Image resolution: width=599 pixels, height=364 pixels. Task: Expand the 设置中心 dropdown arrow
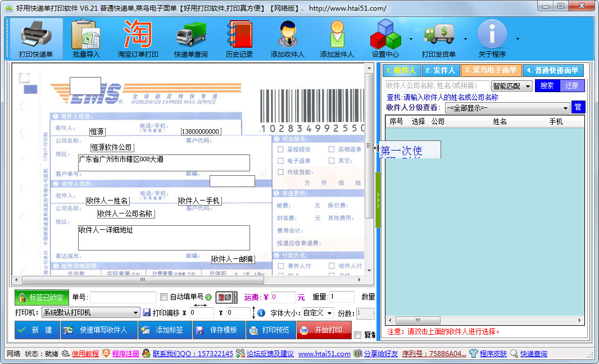click(411, 39)
